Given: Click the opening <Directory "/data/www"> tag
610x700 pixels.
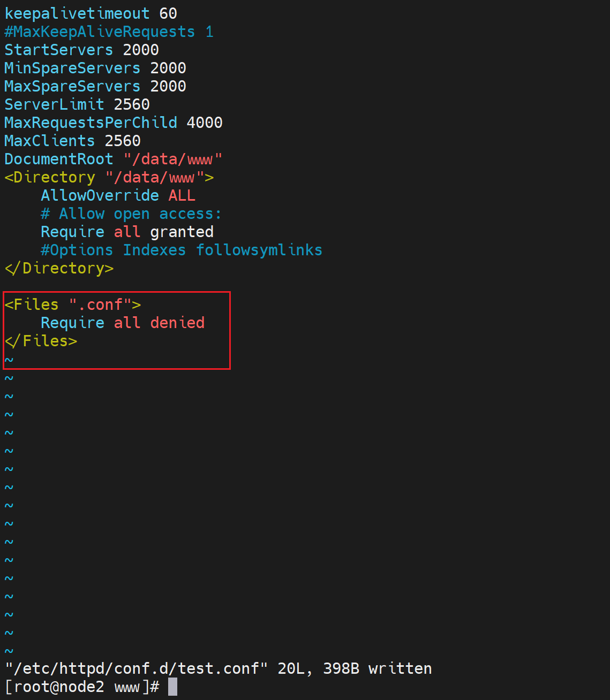Looking at the screenshot, I should point(109,177).
